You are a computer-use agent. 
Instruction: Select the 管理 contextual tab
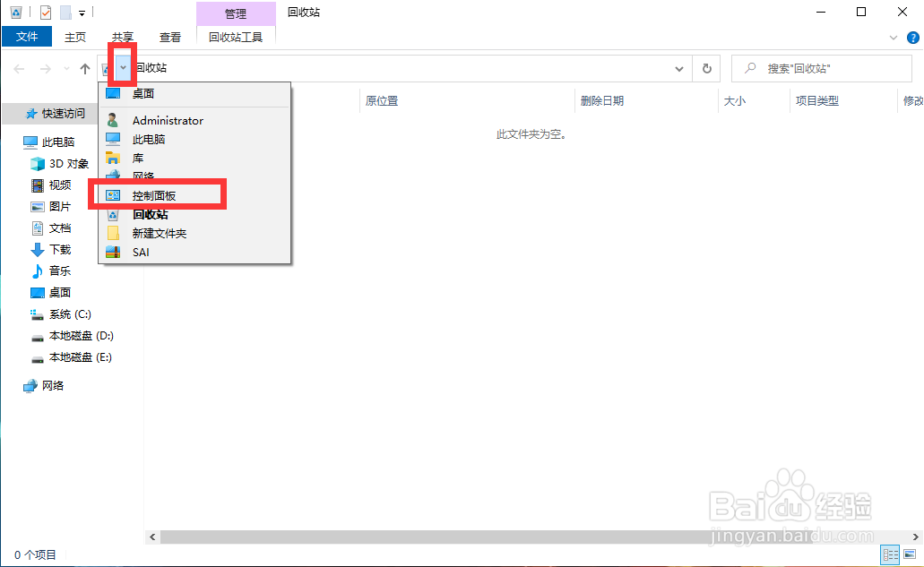(x=236, y=13)
